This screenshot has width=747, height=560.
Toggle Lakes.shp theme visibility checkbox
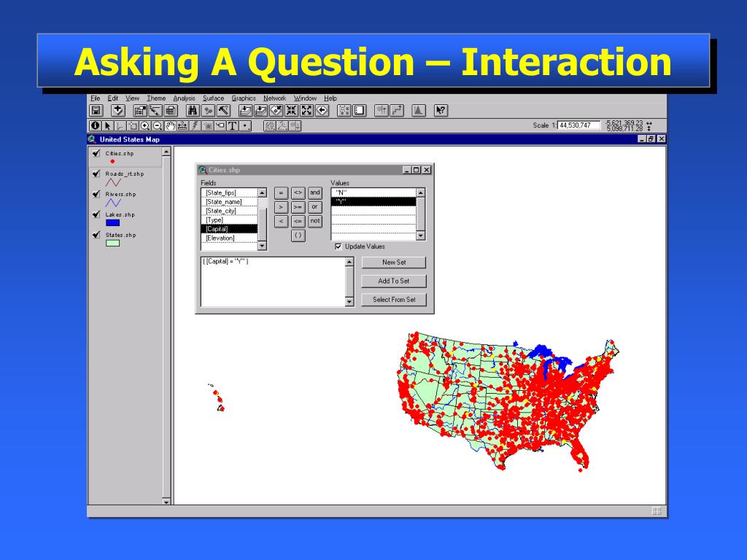(x=96, y=215)
